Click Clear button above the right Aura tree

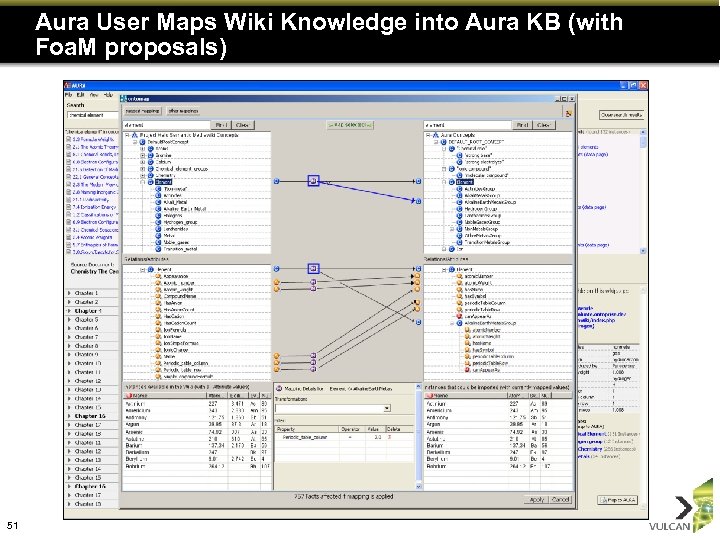tap(544, 125)
